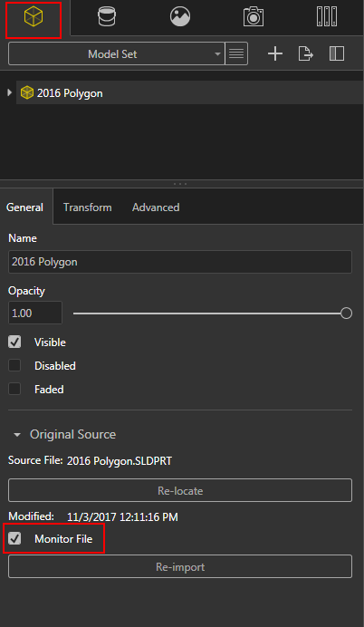Click the plus icon to add model
This screenshot has width=364, height=627.
click(x=275, y=53)
